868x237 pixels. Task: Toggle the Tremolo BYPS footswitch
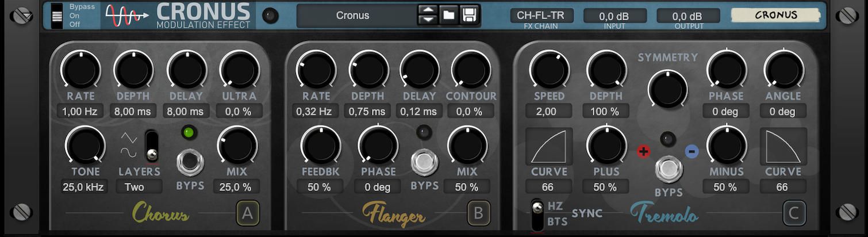click(668, 169)
